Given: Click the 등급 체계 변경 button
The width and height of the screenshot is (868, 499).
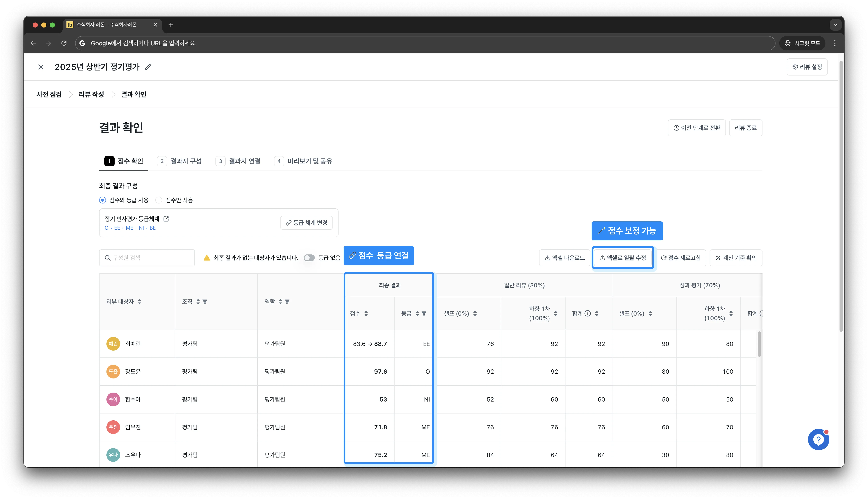Looking at the screenshot, I should (x=307, y=223).
